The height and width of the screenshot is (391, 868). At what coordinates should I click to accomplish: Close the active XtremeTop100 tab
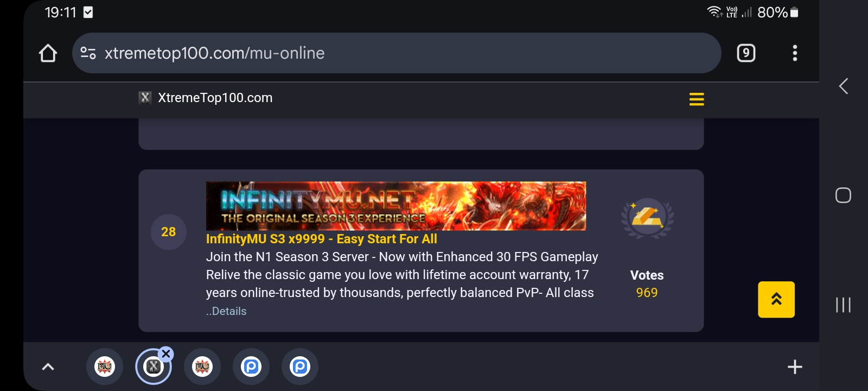pyautogui.click(x=166, y=354)
